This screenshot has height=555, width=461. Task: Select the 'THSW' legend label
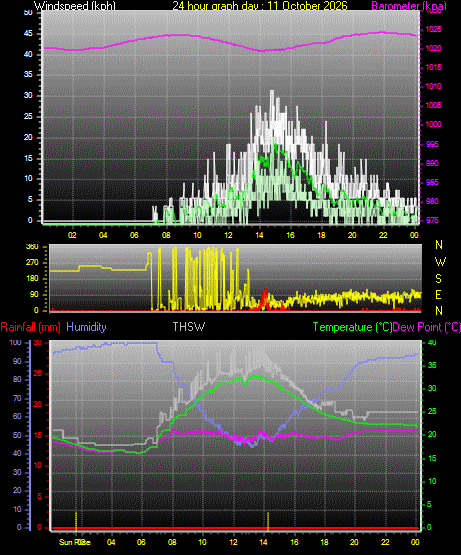pos(189,327)
